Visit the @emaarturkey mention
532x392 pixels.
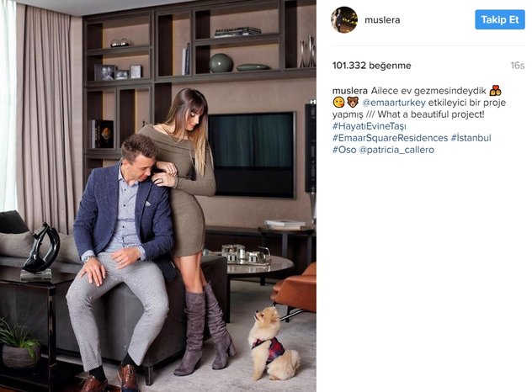[394, 103]
